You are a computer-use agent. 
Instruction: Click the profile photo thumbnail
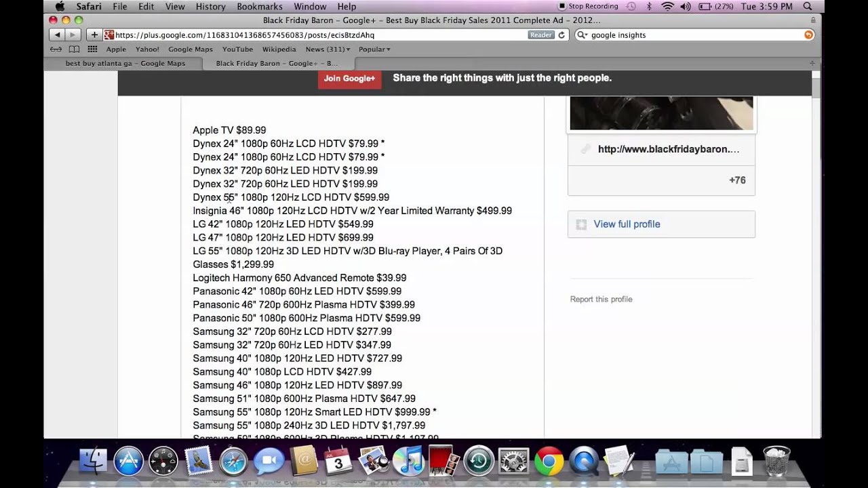661,113
